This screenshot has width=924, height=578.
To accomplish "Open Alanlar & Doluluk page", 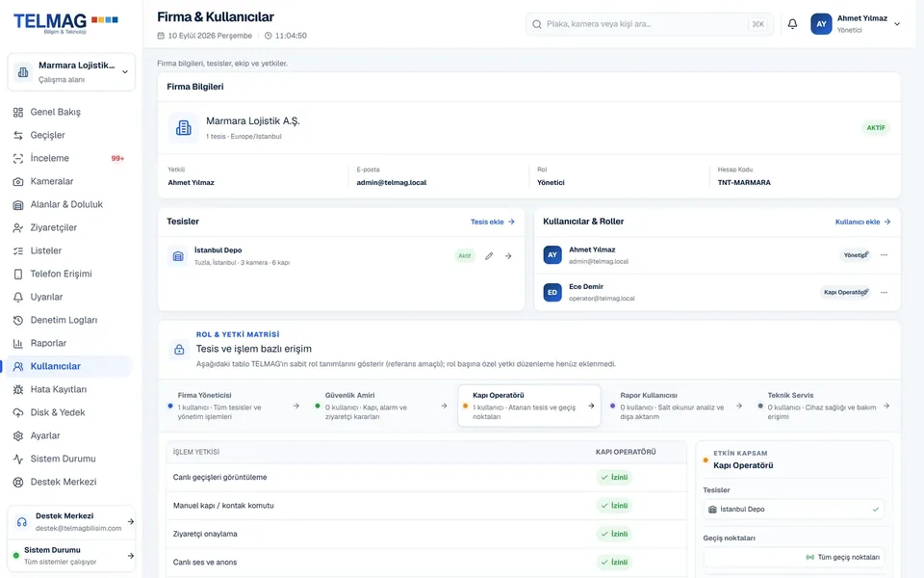I will pos(69,204).
